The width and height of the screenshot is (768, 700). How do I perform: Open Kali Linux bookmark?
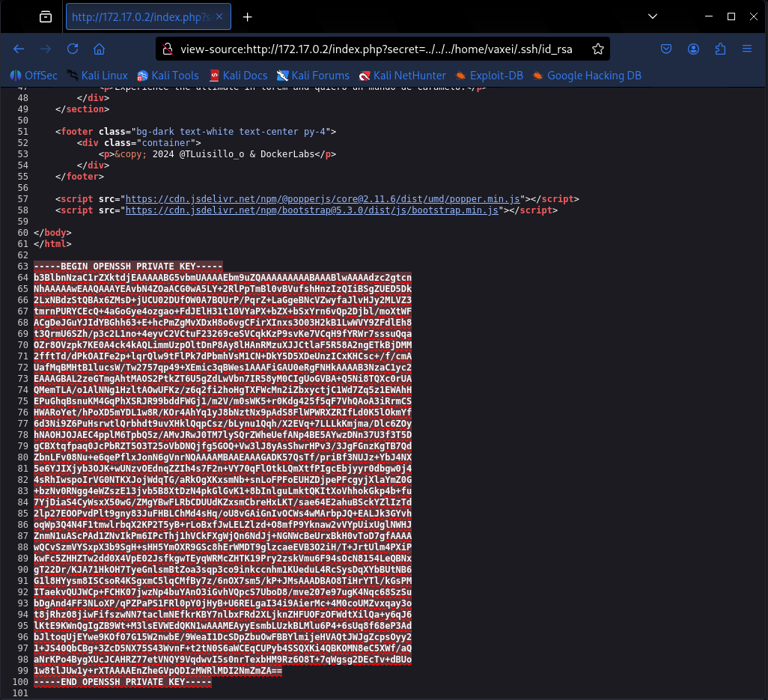point(97,76)
